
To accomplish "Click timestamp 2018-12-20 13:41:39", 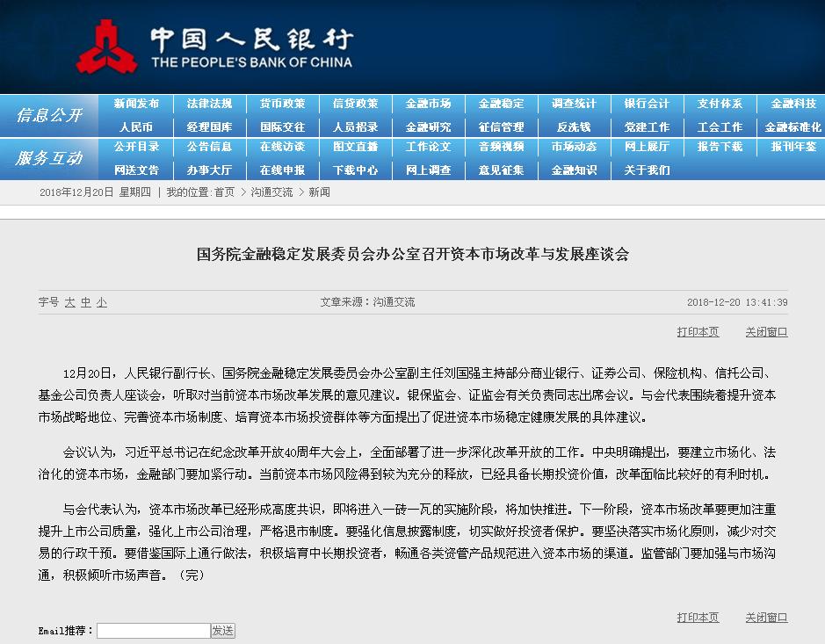I will [x=737, y=302].
